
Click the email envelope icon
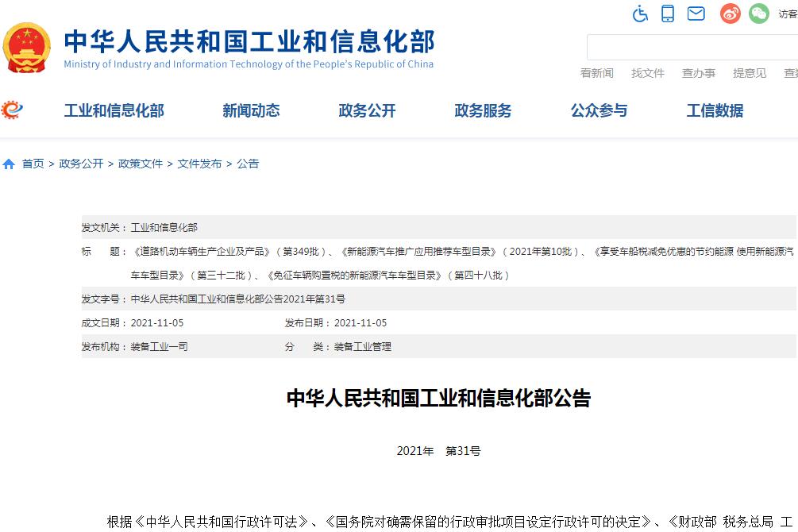coord(696,13)
